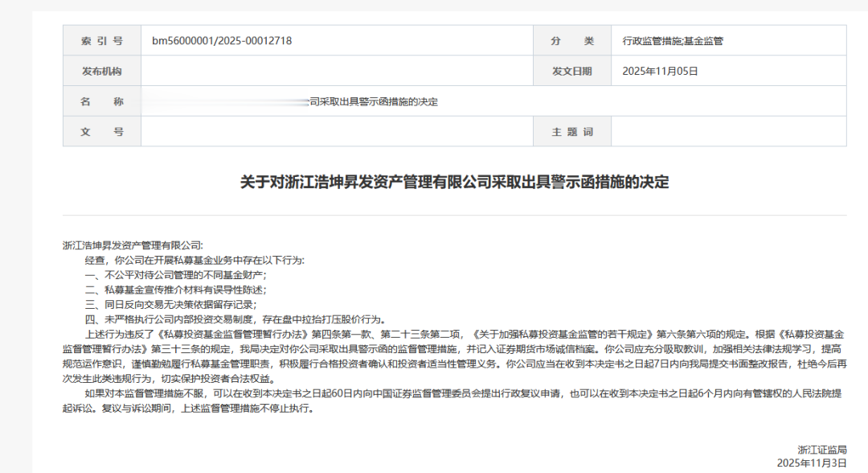Select the date 2025年11月05日
Image resolution: width=868 pixels, height=473 pixels.
point(660,71)
